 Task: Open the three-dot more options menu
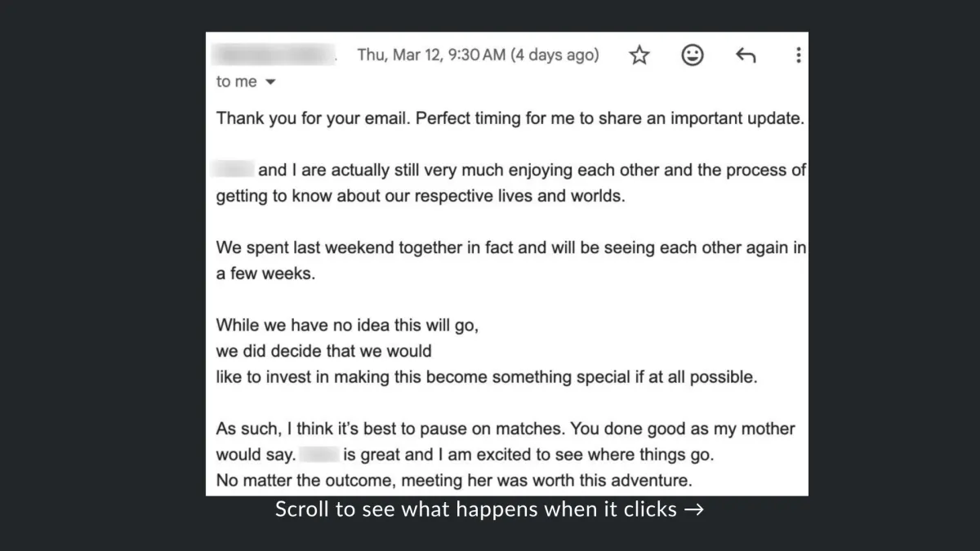point(798,56)
